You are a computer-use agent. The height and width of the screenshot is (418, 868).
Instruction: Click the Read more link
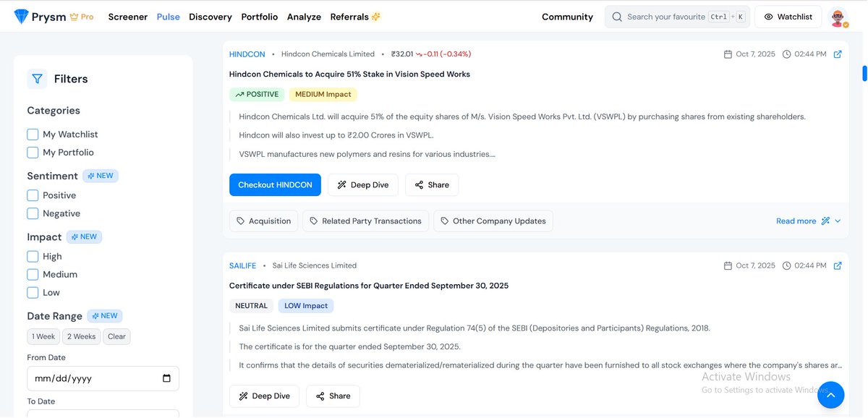[796, 221]
